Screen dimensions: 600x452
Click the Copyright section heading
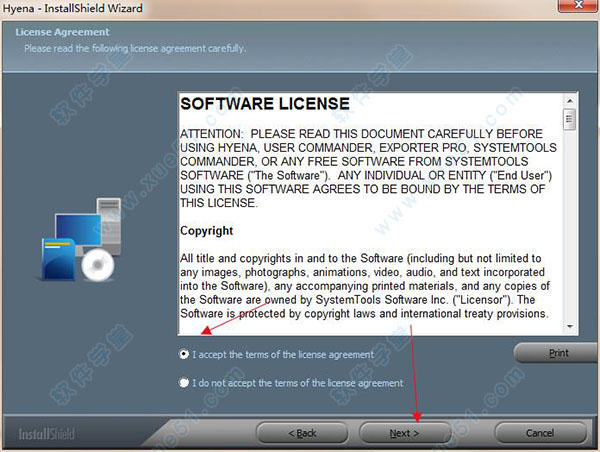coord(206,231)
